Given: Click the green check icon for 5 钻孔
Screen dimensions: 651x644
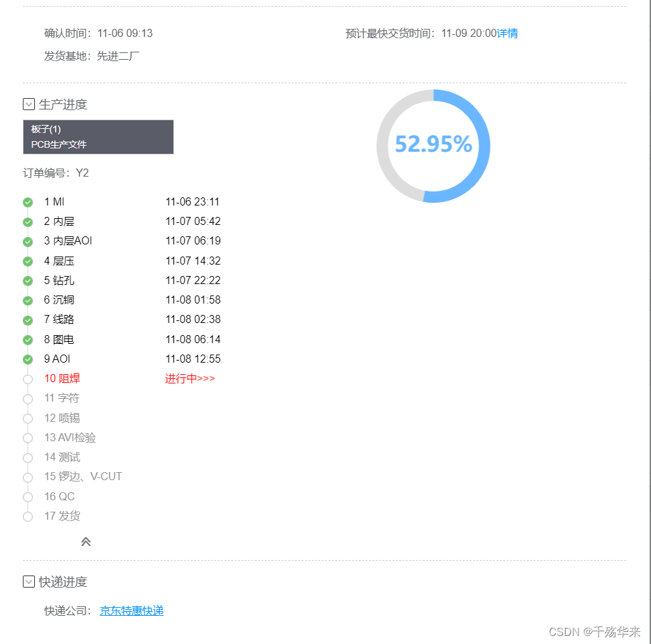Looking at the screenshot, I should [28, 281].
